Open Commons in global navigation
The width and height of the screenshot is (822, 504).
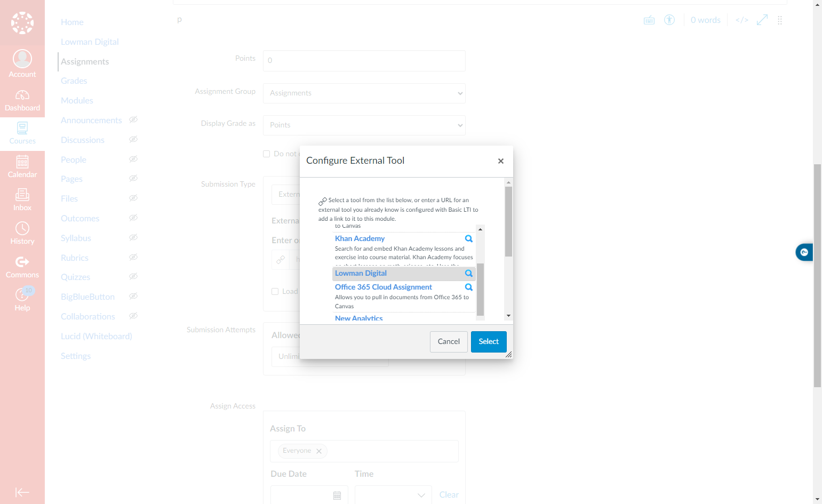pos(22,267)
